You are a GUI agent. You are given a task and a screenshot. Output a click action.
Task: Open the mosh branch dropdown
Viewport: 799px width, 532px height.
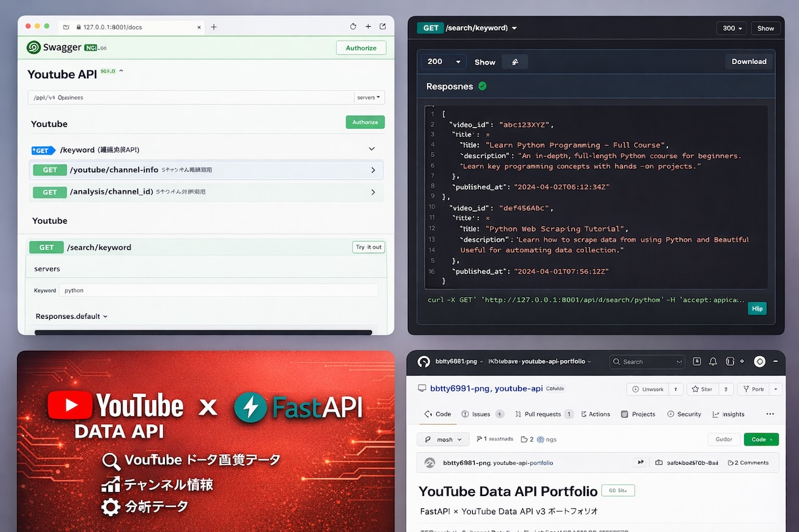(443, 439)
